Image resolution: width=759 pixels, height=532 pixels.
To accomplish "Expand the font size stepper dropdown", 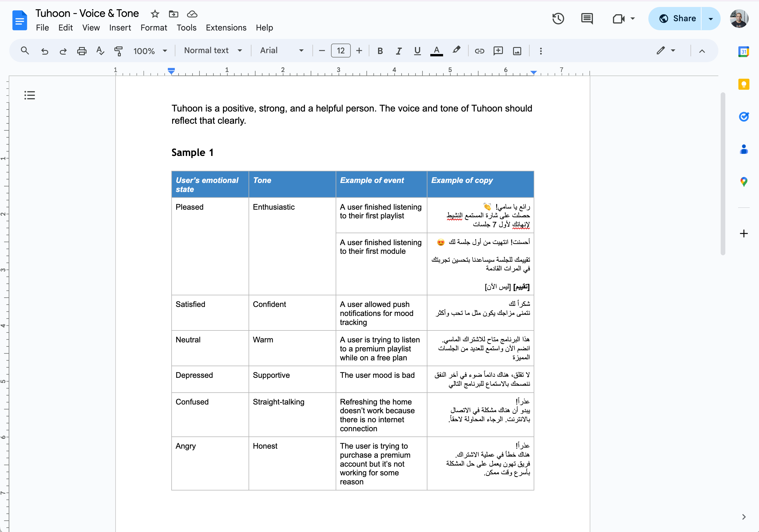I will click(x=340, y=51).
